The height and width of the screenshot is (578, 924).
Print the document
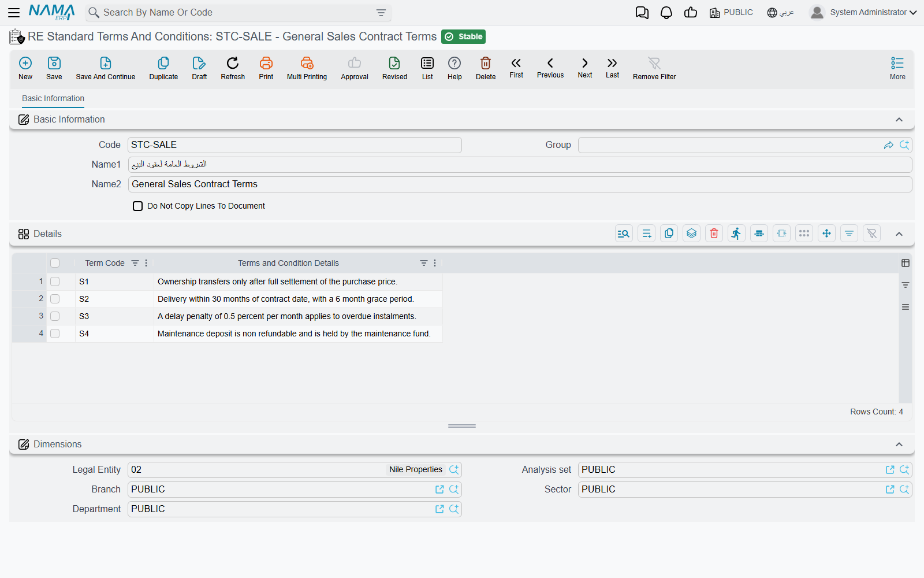pos(266,68)
